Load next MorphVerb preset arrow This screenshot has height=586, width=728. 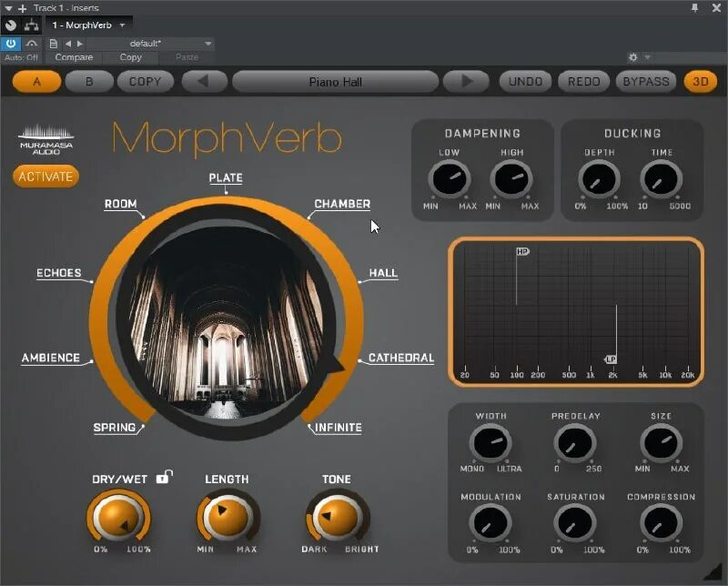466,82
